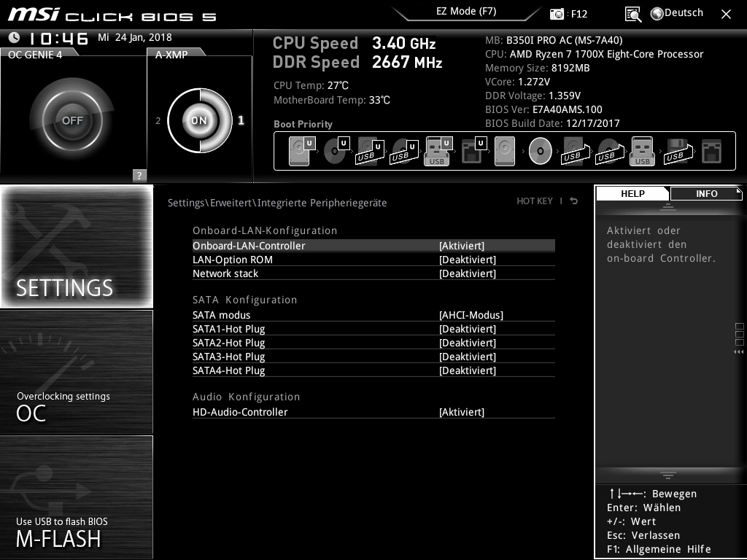Choose the legacy network boot icon
The height and width of the screenshot is (560, 747).
712,151
